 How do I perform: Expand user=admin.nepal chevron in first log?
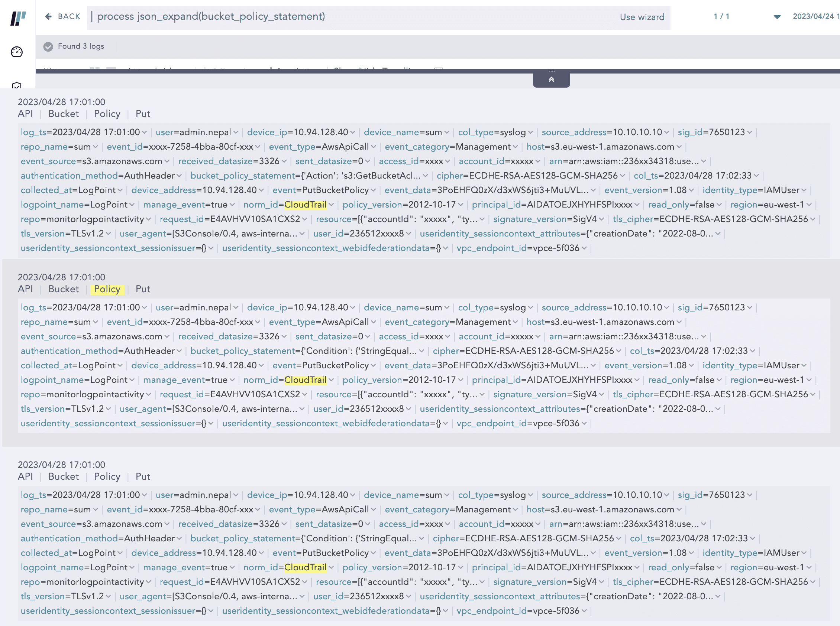[x=236, y=132]
